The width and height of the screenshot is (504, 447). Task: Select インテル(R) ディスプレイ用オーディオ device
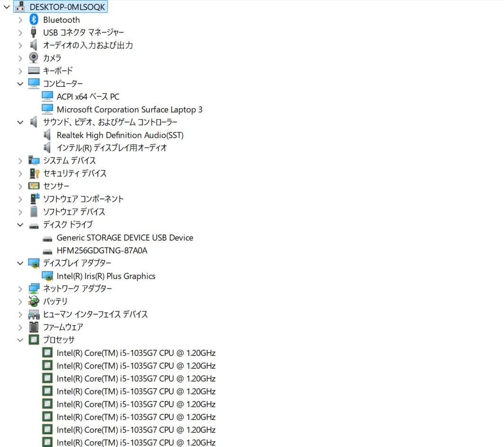(x=111, y=148)
